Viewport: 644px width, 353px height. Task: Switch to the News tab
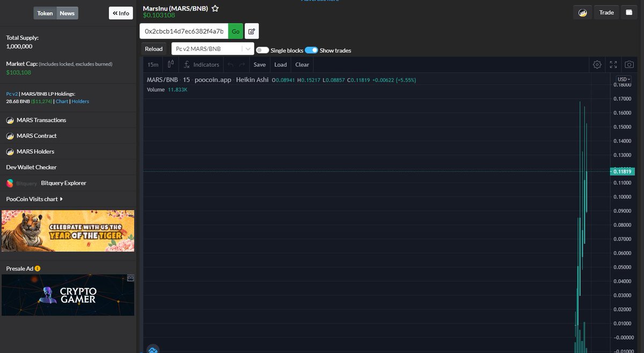coord(67,13)
